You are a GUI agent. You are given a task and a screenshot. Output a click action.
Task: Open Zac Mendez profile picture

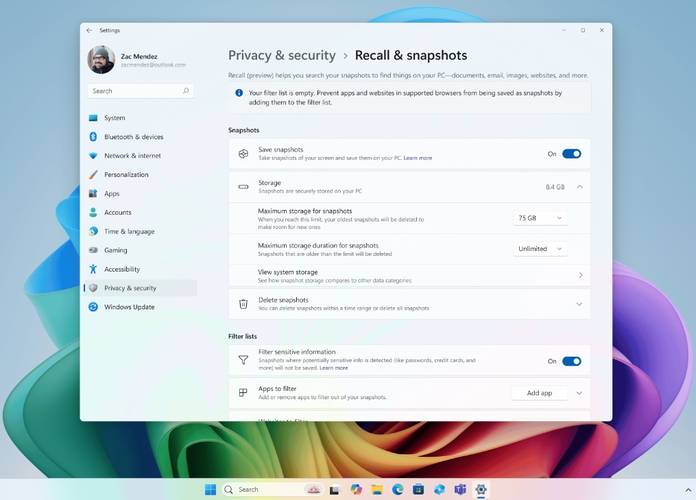click(101, 60)
